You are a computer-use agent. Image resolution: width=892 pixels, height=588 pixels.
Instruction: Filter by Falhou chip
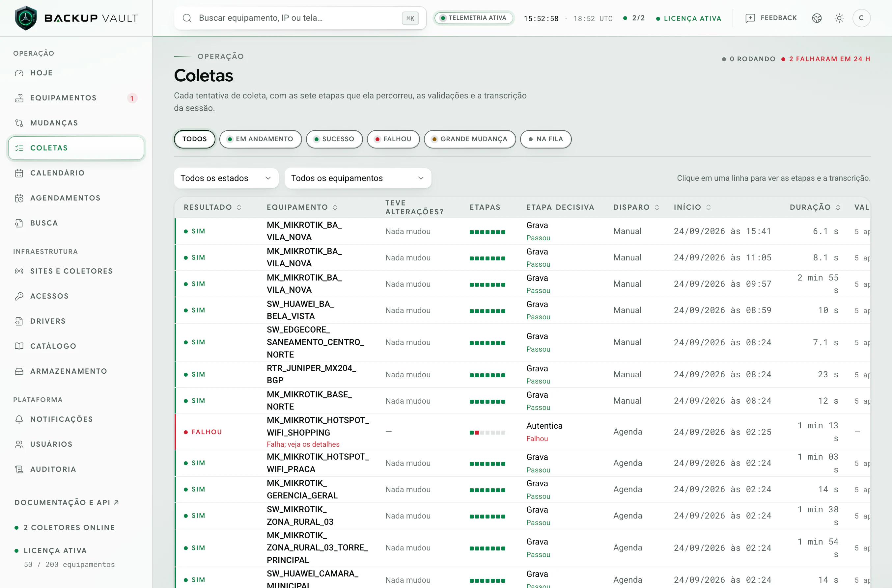[393, 139]
